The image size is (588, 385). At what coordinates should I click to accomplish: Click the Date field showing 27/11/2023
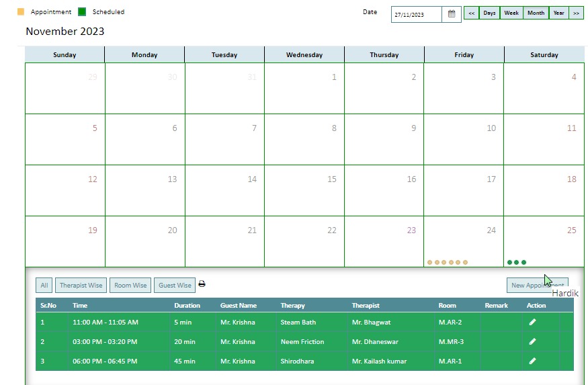(416, 14)
